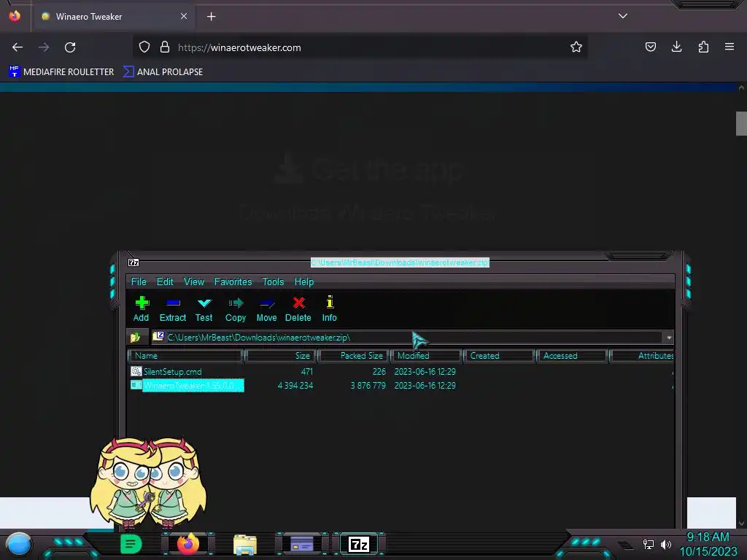
Task: Click the Add button in 7-Zip toolbar
Action: click(x=141, y=308)
